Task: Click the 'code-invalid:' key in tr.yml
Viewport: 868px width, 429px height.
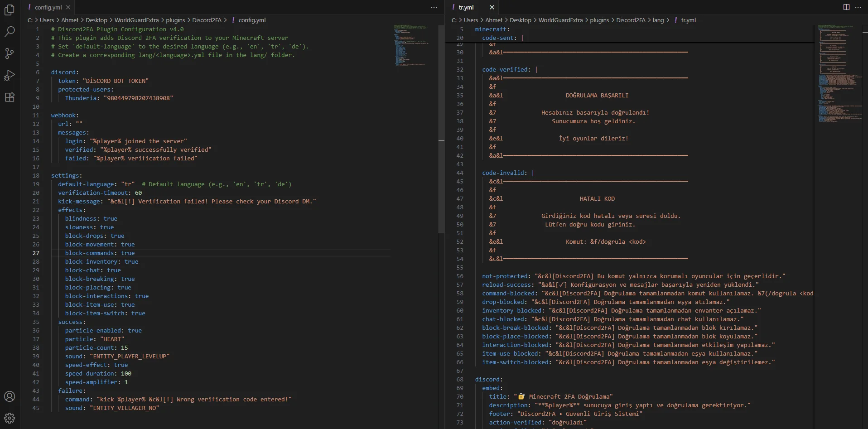Action: 505,173
